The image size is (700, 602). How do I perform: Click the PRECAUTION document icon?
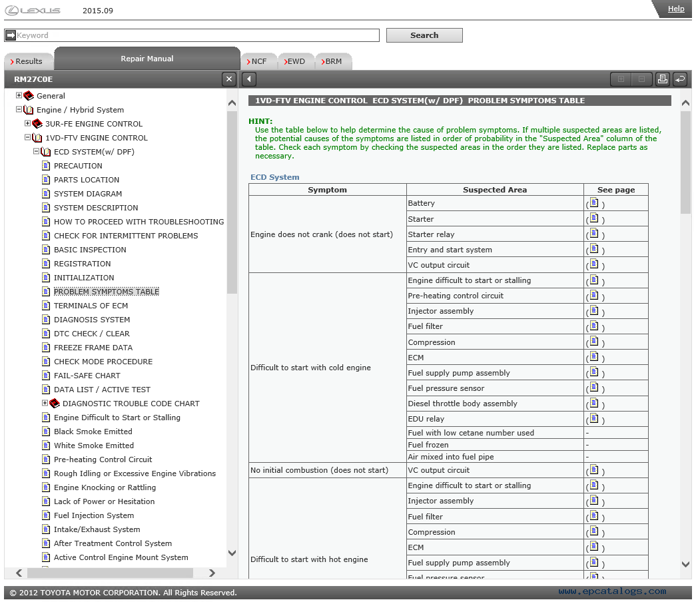[x=46, y=166]
